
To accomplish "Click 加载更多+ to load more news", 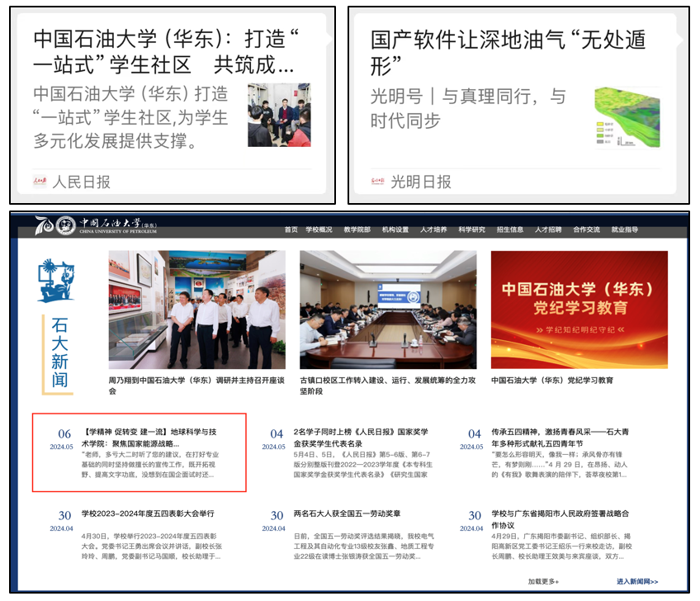I will point(543,582).
